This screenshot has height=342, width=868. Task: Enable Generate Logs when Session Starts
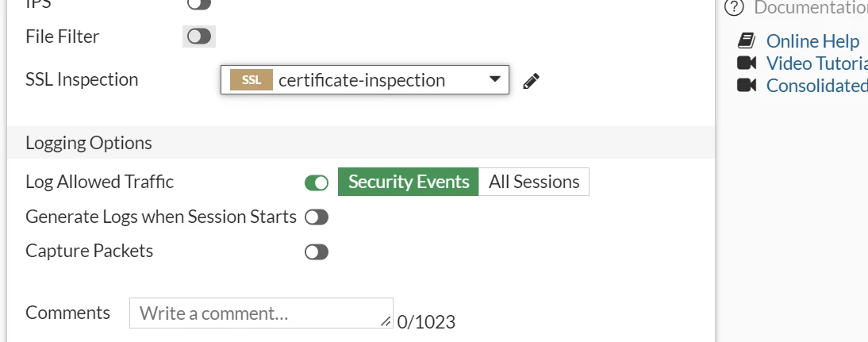[317, 217]
